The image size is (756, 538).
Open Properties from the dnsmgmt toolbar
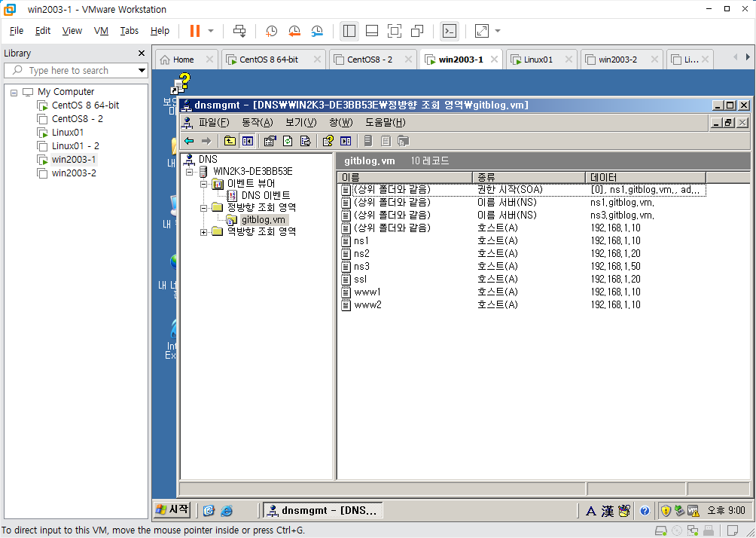[270, 141]
